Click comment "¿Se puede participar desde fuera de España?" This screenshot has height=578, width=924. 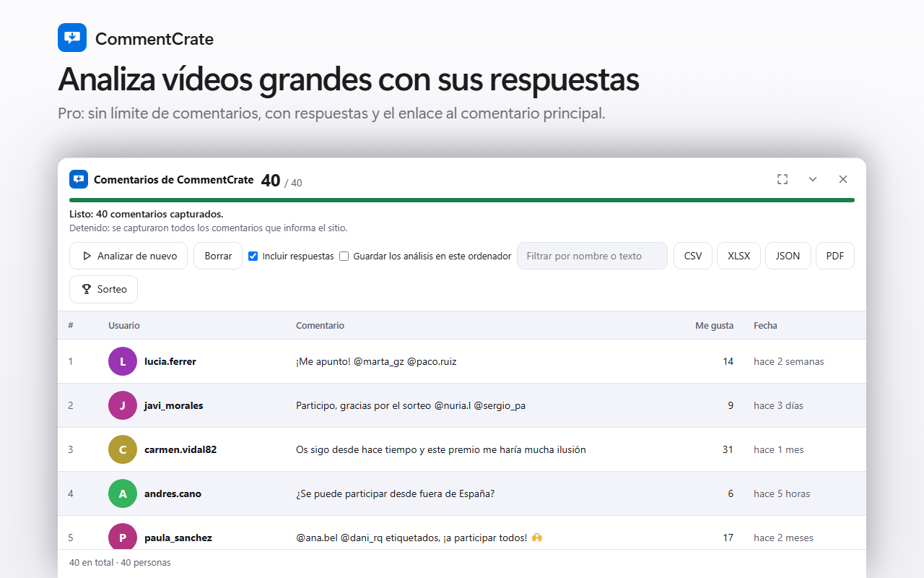pyautogui.click(x=396, y=493)
